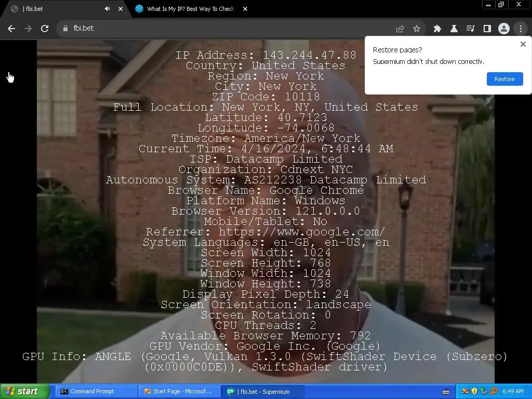
Task: Click the Restore button
Action: coord(504,79)
